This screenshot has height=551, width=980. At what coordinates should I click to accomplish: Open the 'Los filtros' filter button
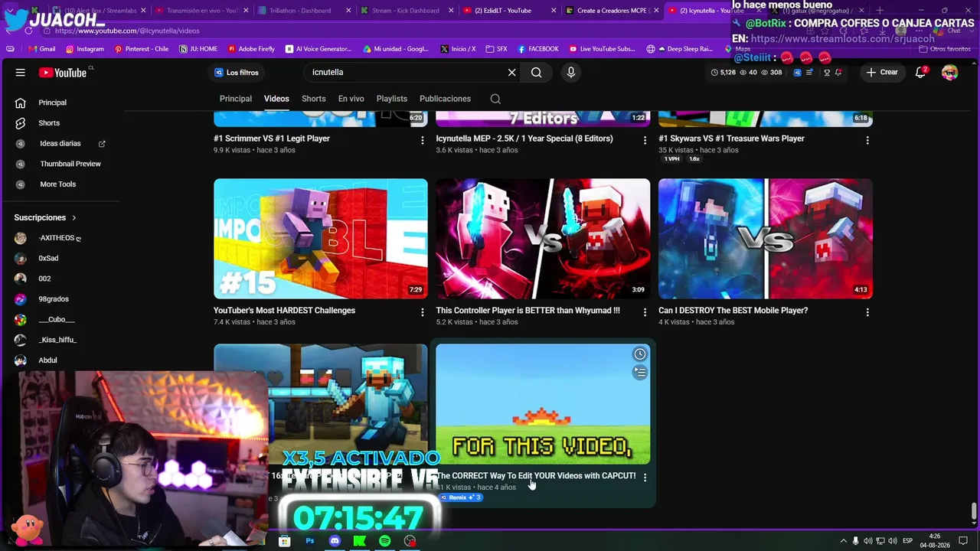pyautogui.click(x=237, y=73)
